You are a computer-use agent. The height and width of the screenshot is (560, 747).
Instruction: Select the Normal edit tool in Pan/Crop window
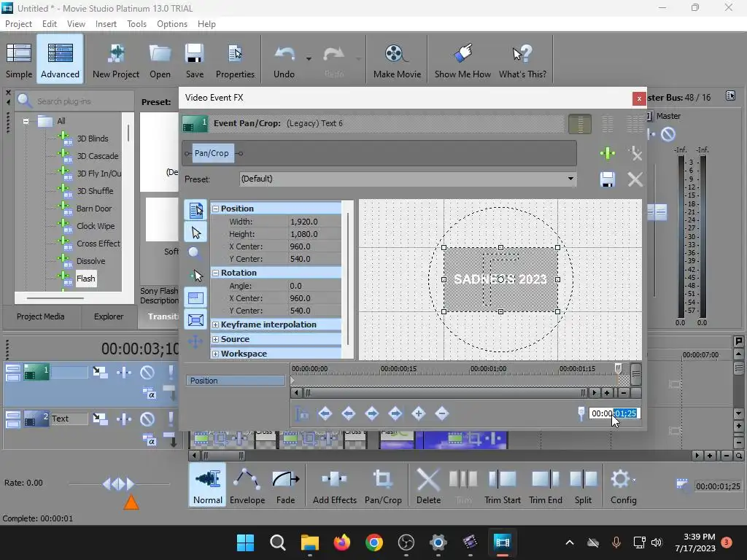pos(196,233)
